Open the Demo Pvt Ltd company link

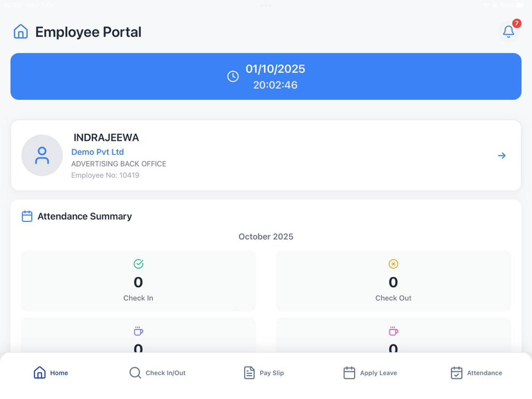coord(97,152)
